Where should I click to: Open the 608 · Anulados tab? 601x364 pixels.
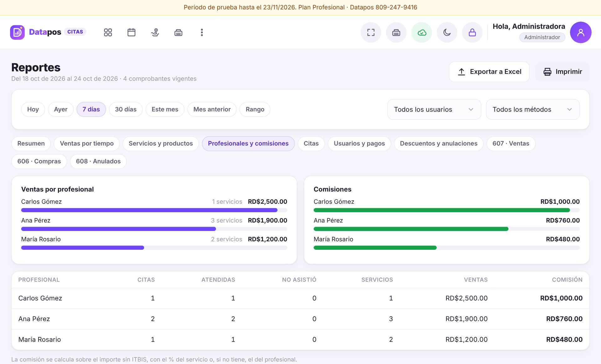pyautogui.click(x=98, y=161)
